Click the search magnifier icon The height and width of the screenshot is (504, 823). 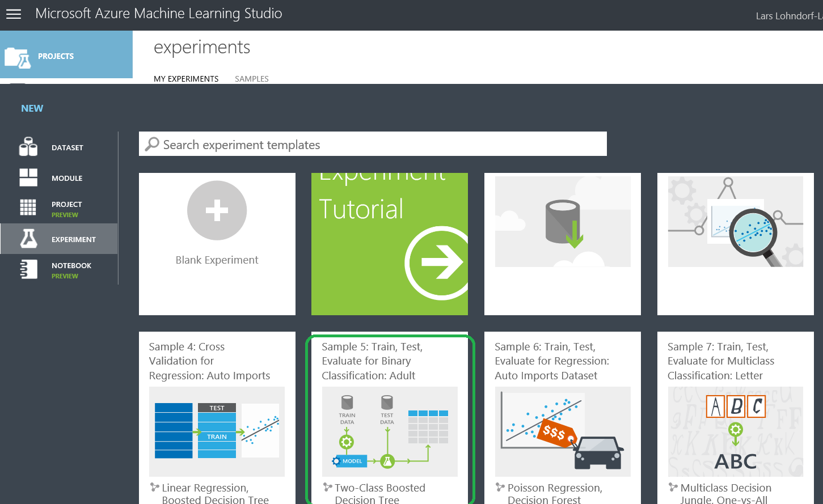(152, 144)
